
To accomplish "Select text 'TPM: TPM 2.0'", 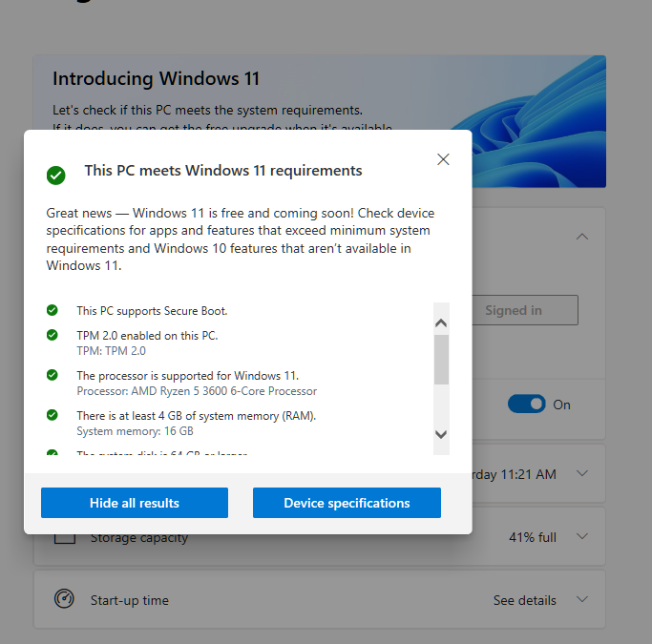I will (111, 351).
